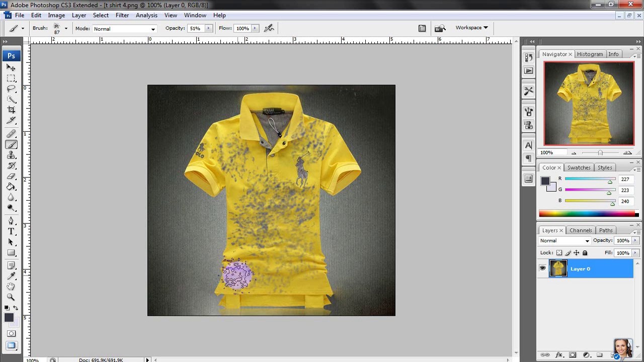Select the Path Selection tool

click(11, 242)
